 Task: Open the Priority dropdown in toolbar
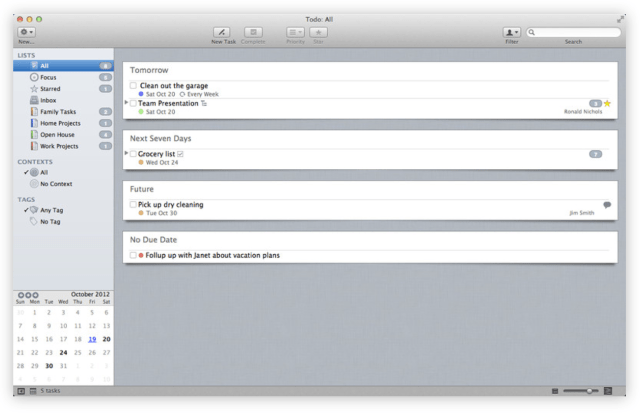point(295,32)
